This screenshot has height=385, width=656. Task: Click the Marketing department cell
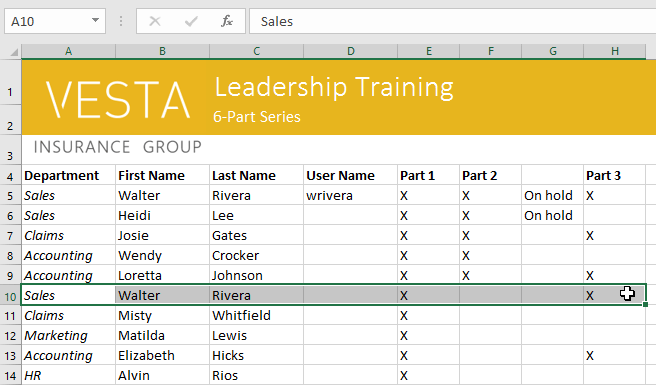coord(69,336)
